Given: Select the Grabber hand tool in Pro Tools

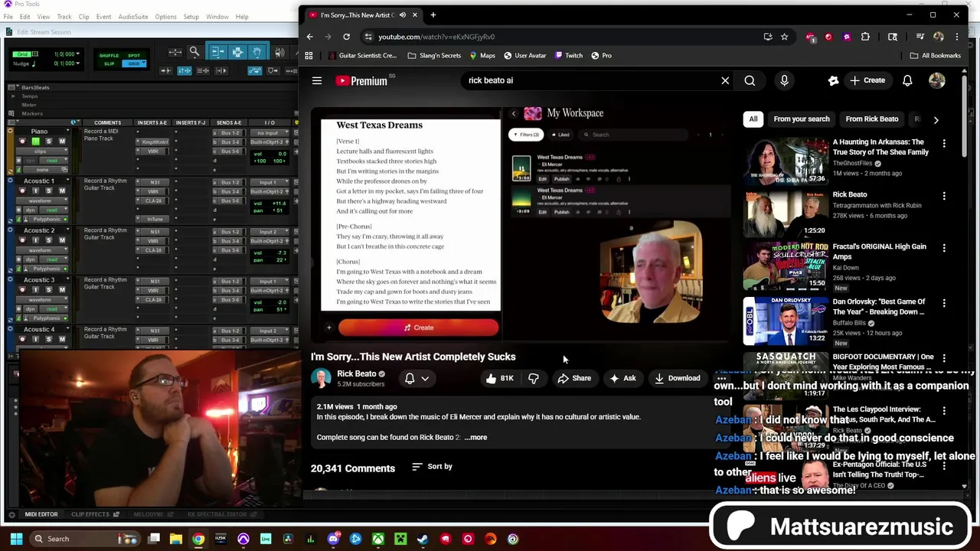Looking at the screenshot, I should 256,52.
